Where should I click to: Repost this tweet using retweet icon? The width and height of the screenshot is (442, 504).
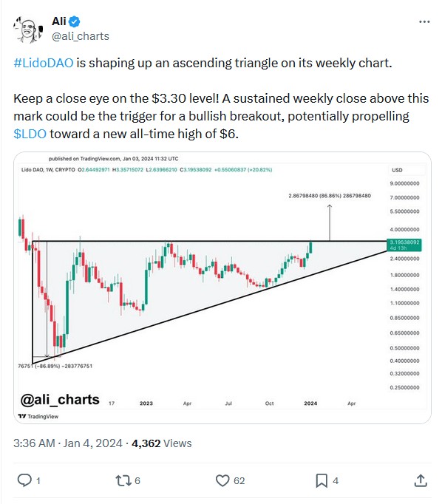tap(123, 480)
